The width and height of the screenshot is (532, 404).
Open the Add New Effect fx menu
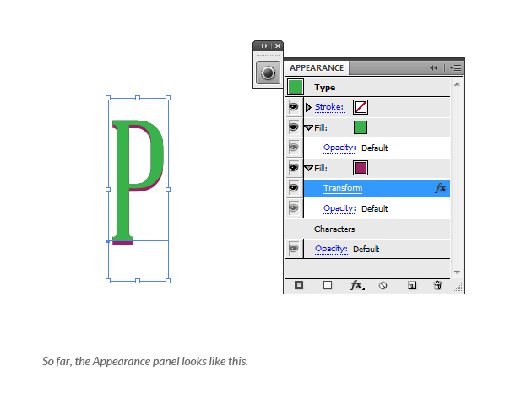[357, 285]
